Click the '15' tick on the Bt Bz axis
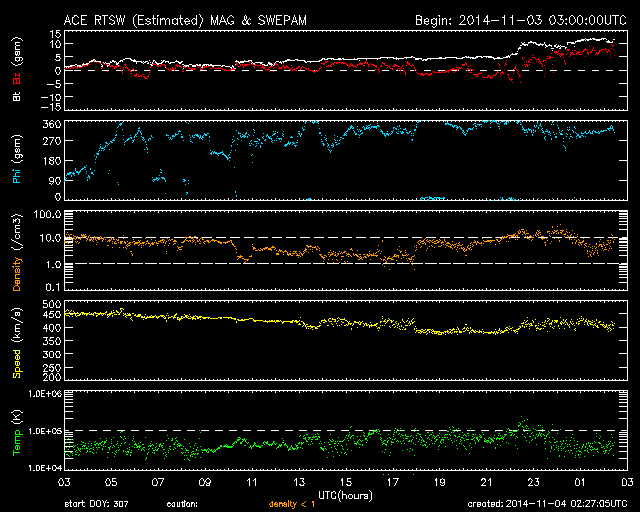This screenshot has height=512, width=640. click(x=56, y=34)
